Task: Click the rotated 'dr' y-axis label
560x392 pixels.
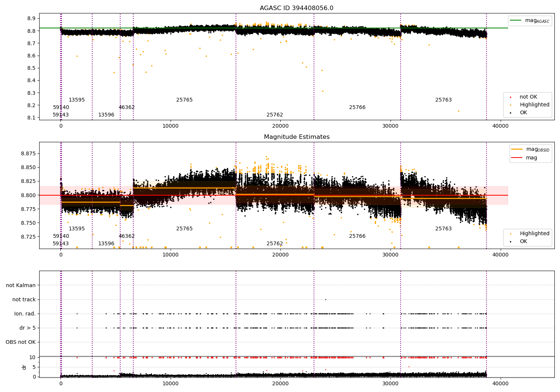Action: point(24,367)
